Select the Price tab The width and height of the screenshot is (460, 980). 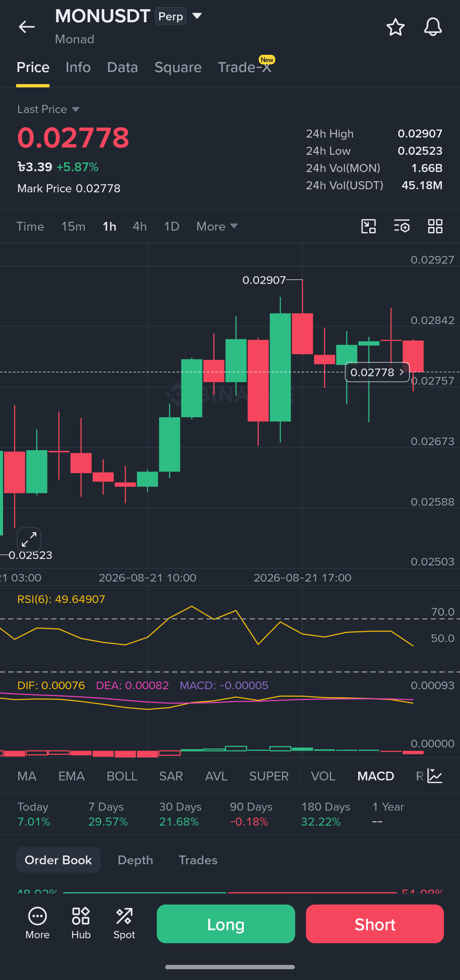pos(33,67)
